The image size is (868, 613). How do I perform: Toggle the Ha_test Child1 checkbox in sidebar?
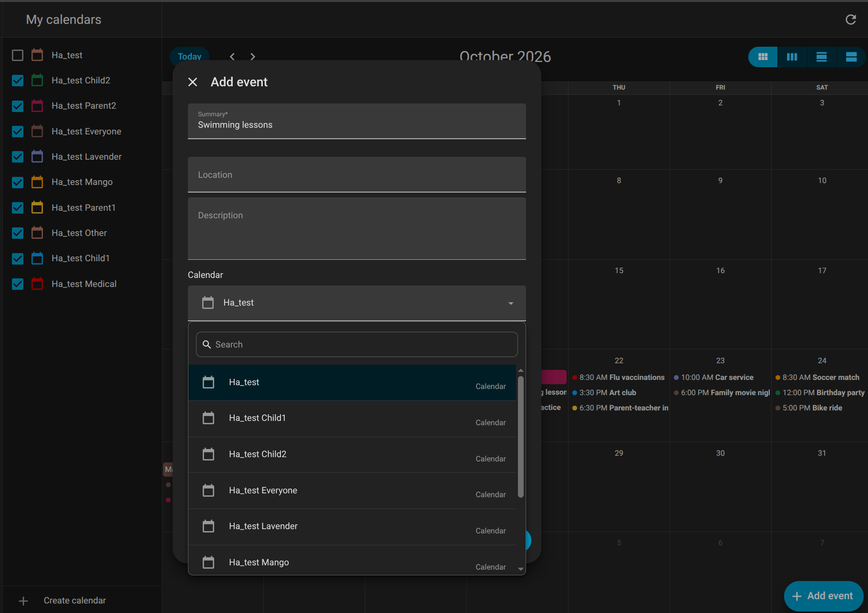18,258
